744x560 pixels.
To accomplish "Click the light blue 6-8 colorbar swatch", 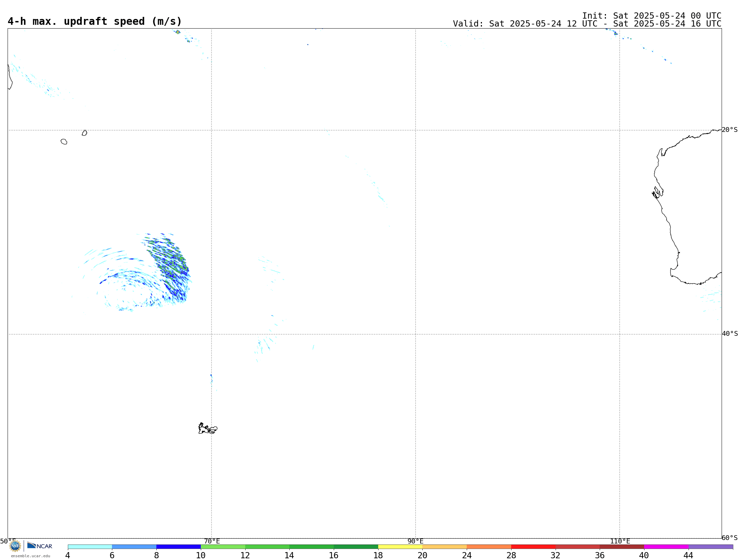I will pos(134,547).
